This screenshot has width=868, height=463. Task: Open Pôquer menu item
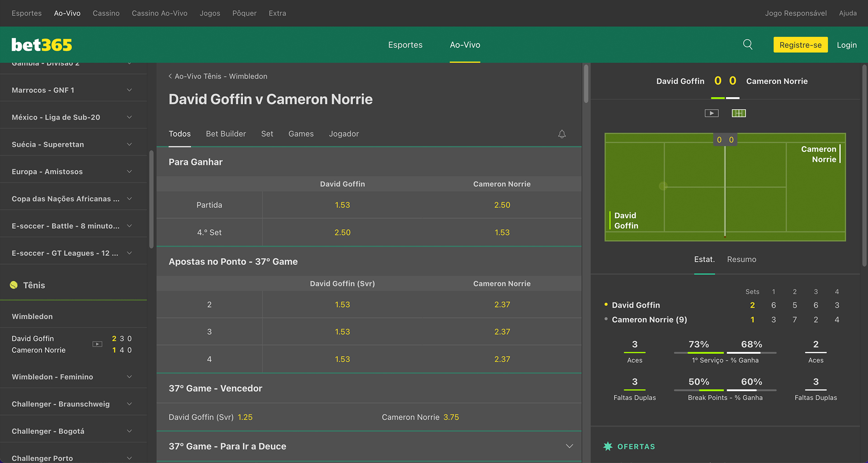click(245, 13)
